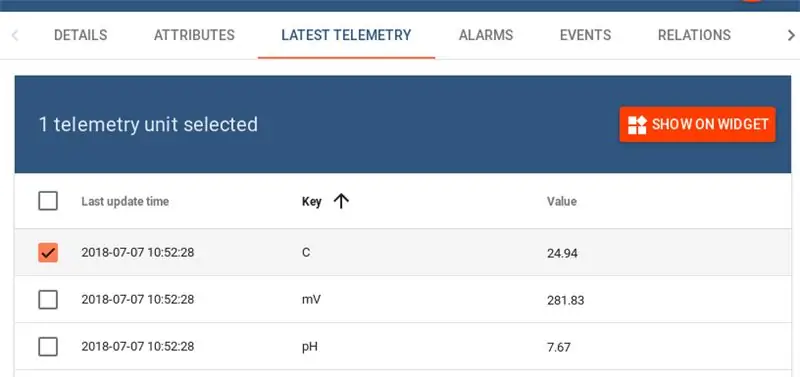800x377 pixels.
Task: Select the pH value 7.67 cell
Action: [559, 347]
